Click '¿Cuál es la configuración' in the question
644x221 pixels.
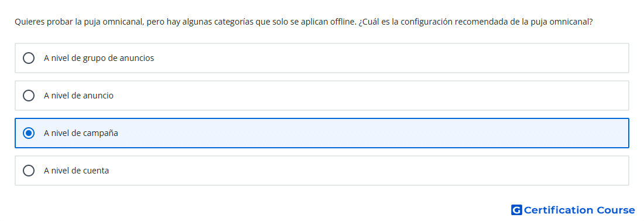[x=407, y=22]
